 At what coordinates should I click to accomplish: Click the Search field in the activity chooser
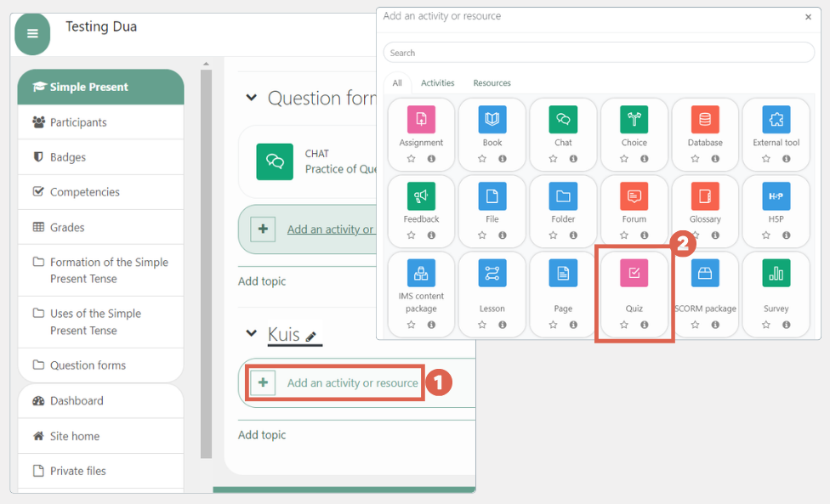pos(598,53)
